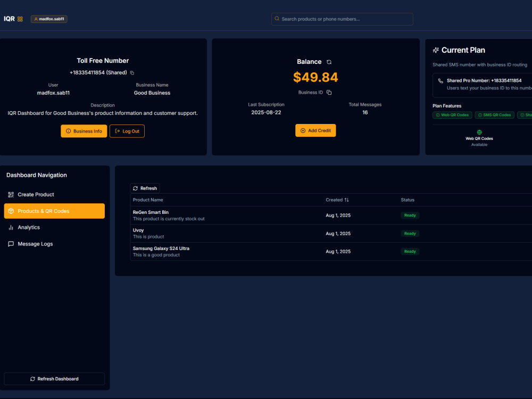The width and height of the screenshot is (532, 399).
Task: Click the Ready badge for Samsung Galaxy S24 Ultra
Action: pos(410,252)
